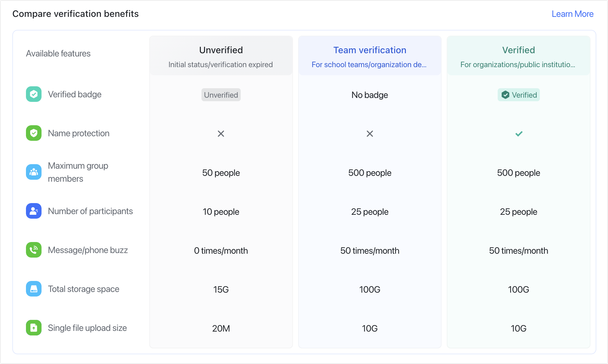Click the Unverified status pill badge

[x=221, y=95]
